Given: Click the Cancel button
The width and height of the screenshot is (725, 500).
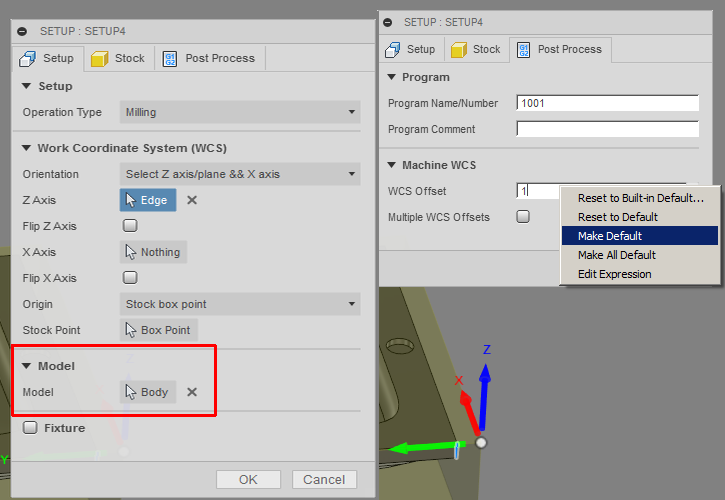Looking at the screenshot, I should tap(324, 480).
